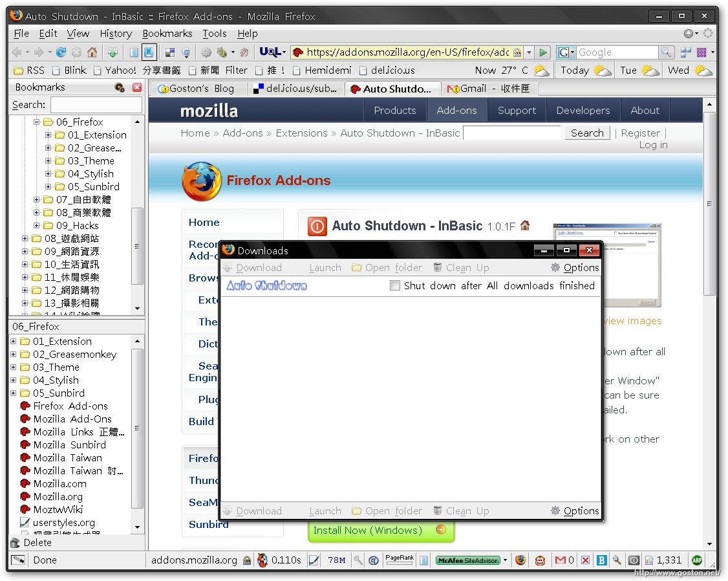
Task: Click the Auto Shutdown link in Downloads window
Action: pos(266,285)
